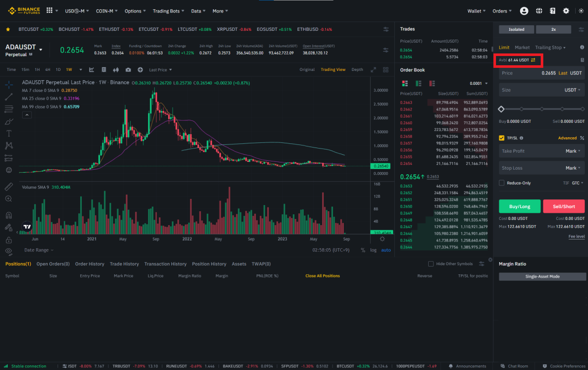Open the Trade History tab
Image resolution: width=588 pixels, height=370 pixels.
pos(124,264)
